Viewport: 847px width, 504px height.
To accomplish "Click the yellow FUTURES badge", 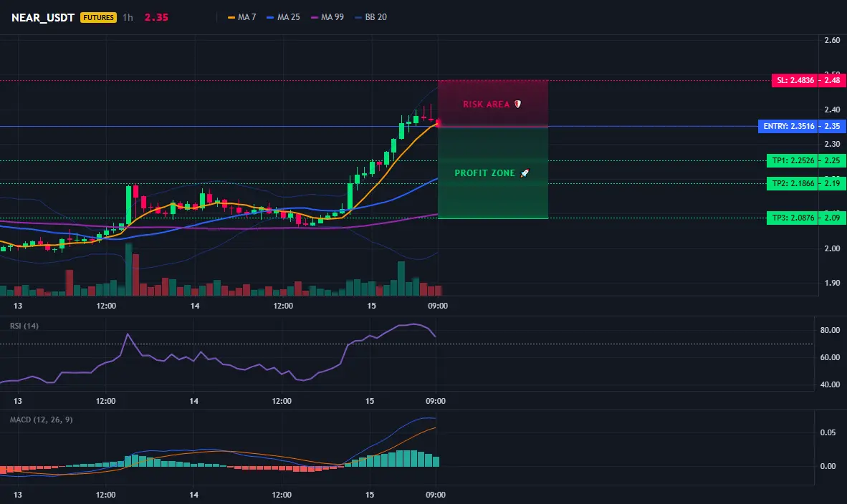I will 98,17.
